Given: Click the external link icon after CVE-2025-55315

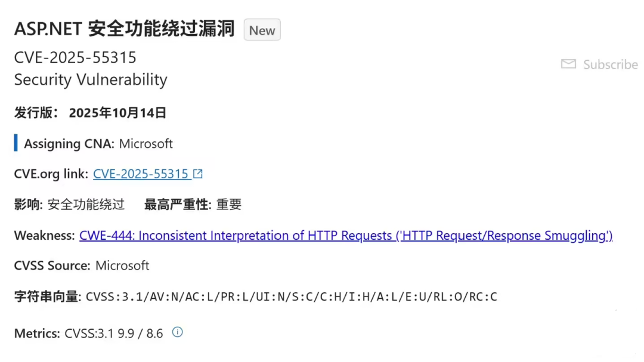Looking at the screenshot, I should 198,174.
